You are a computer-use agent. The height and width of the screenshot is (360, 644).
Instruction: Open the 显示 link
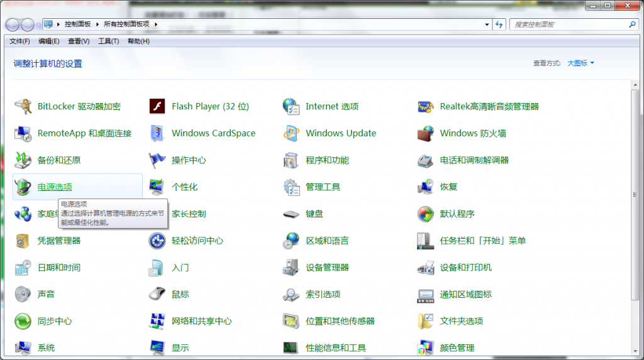tap(180, 348)
